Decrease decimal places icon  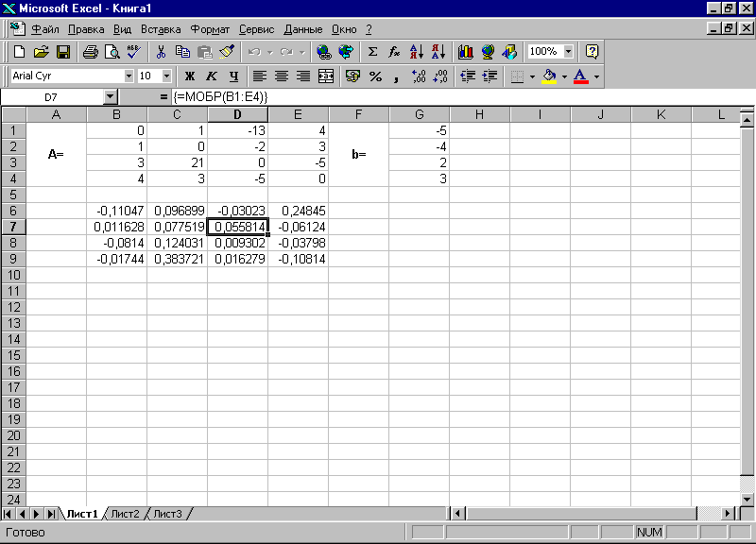coord(440,76)
